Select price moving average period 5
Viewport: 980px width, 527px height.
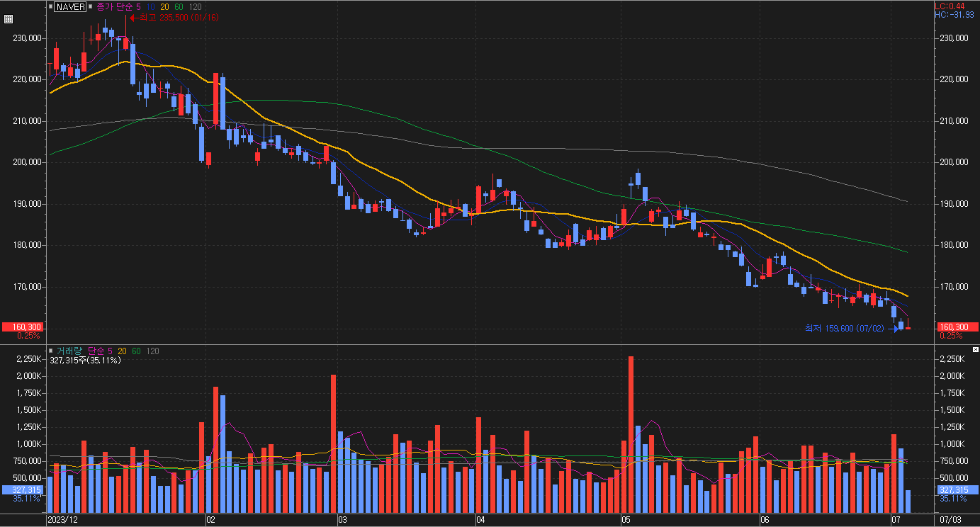(138, 7)
